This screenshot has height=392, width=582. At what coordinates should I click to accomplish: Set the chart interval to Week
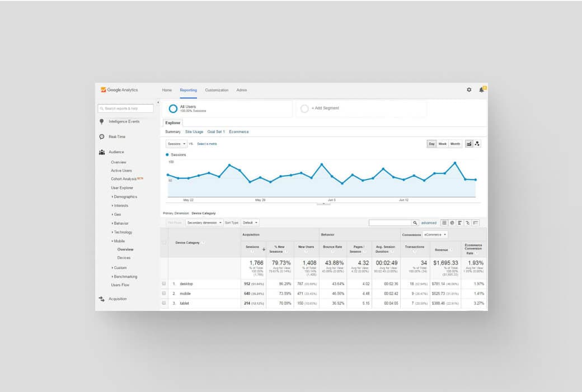click(443, 144)
